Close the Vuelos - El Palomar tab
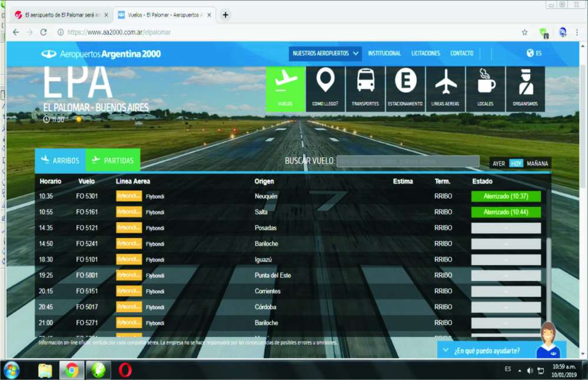This screenshot has height=380, width=588. tap(209, 15)
